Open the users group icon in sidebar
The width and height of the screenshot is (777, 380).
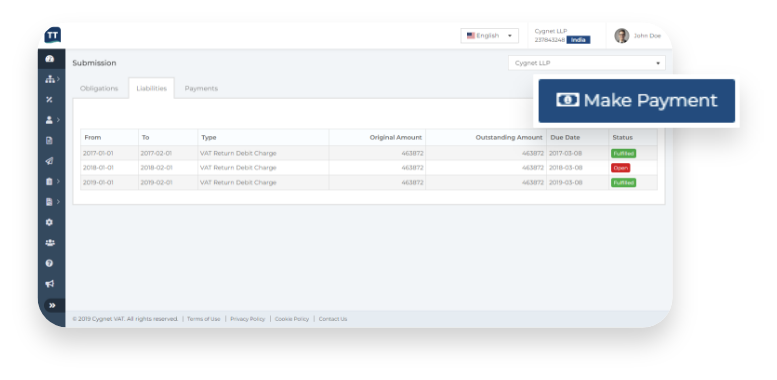pyautogui.click(x=50, y=243)
